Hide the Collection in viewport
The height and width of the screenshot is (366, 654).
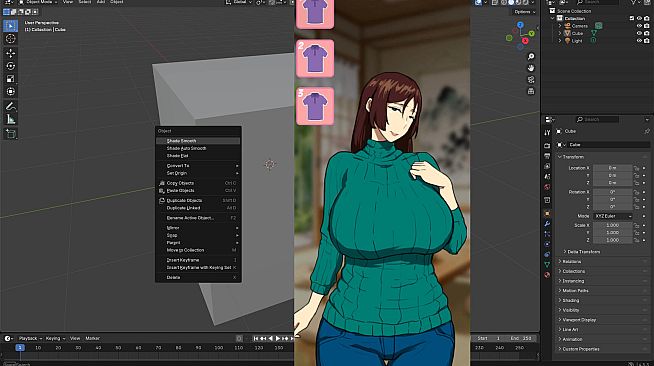click(639, 18)
